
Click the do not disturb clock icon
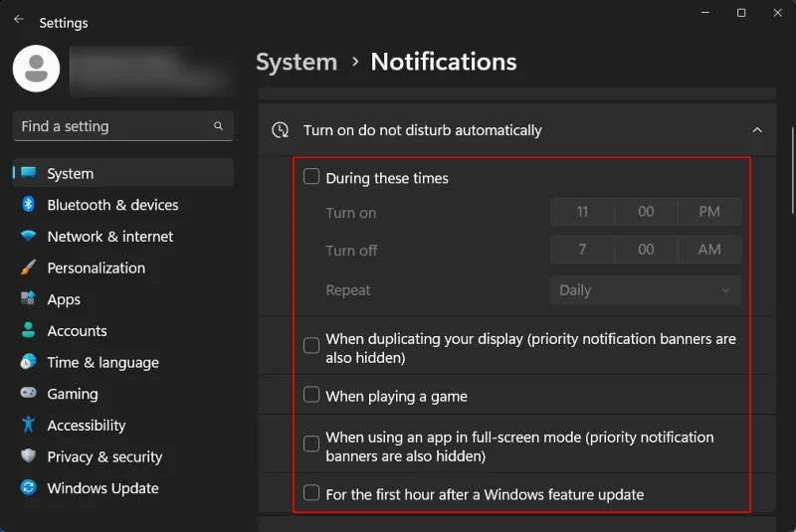(x=281, y=130)
